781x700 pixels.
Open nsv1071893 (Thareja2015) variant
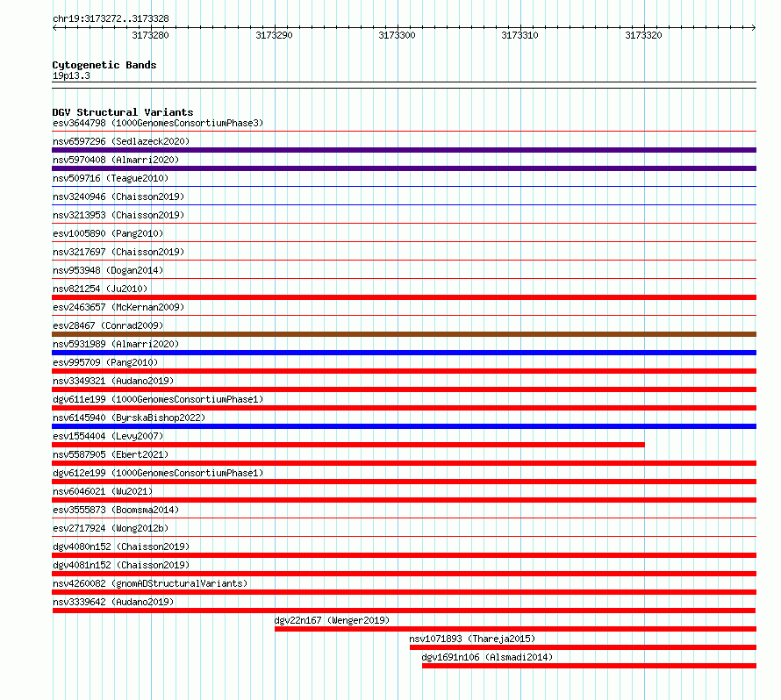coord(472,639)
